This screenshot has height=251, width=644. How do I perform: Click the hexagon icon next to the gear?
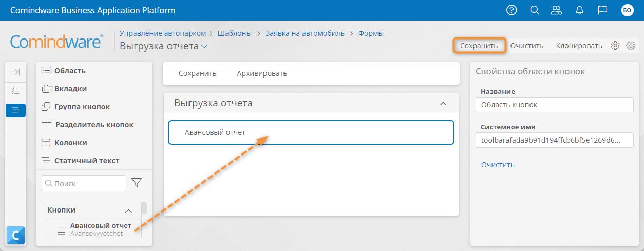[x=631, y=46]
